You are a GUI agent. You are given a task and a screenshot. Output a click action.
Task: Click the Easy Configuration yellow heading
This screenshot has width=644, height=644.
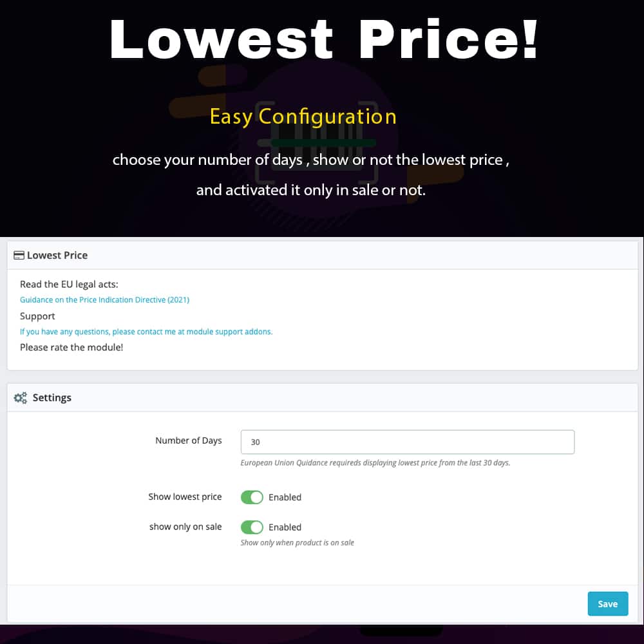(x=303, y=117)
